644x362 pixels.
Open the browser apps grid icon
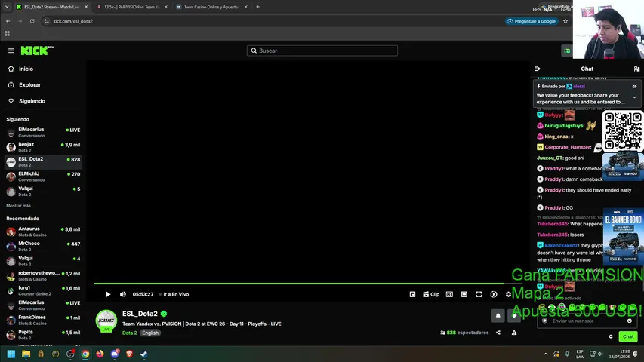(x=7, y=34)
